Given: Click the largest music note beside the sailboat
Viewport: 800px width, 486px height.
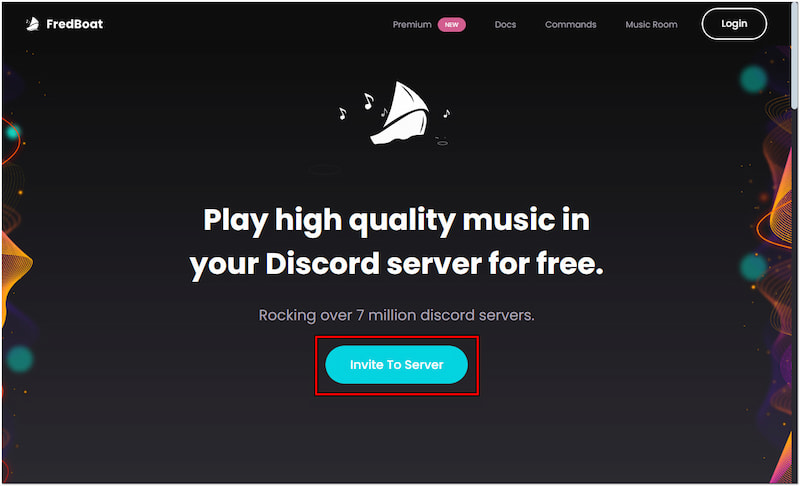Looking at the screenshot, I should click(x=368, y=101).
